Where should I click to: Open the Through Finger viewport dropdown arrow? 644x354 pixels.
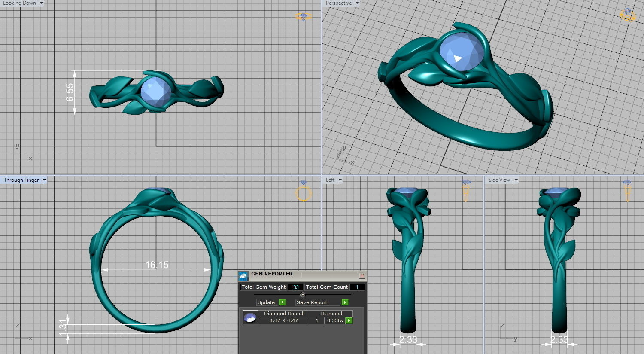click(44, 180)
